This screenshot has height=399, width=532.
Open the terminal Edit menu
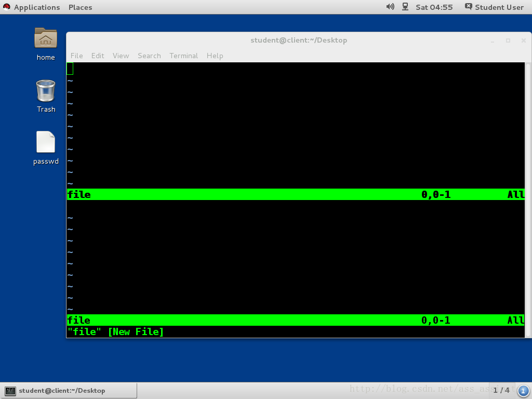coord(98,56)
